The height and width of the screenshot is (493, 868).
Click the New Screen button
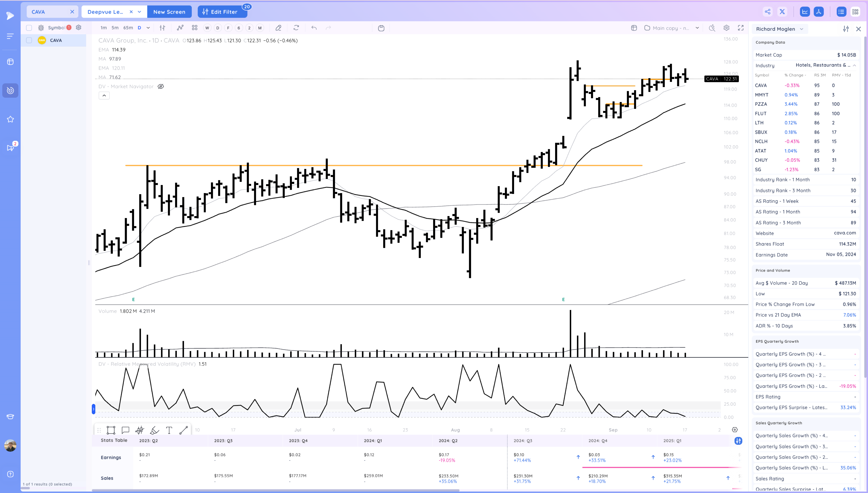[x=169, y=12]
